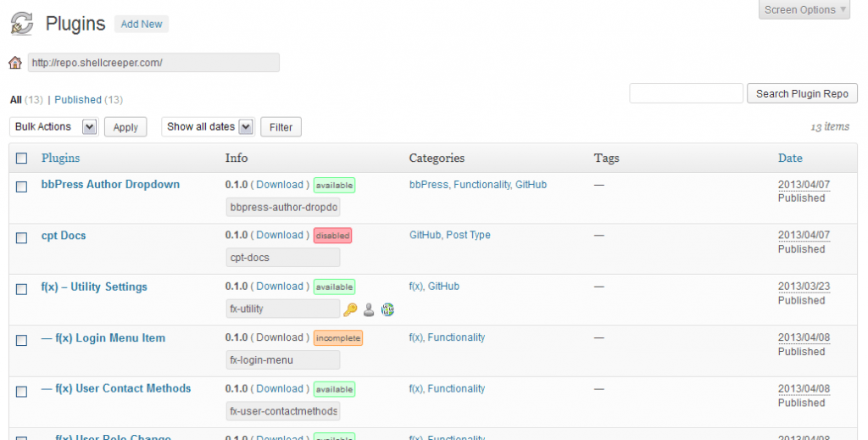Click the plugin repo search input field

pyautogui.click(x=686, y=93)
